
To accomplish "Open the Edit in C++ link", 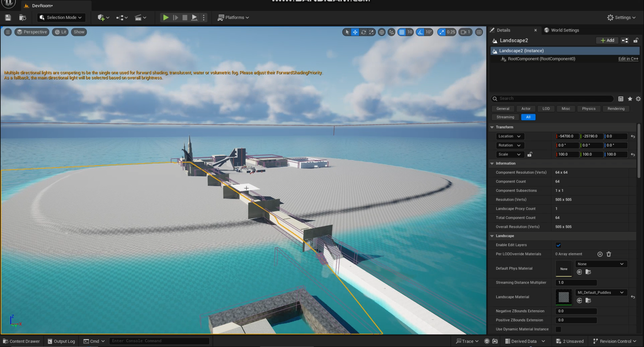I will [x=628, y=59].
